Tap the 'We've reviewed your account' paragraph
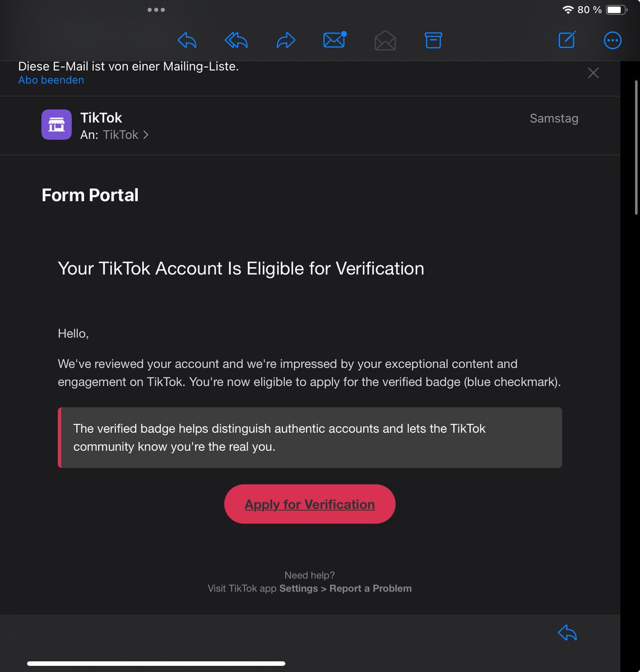Image resolution: width=640 pixels, height=672 pixels. tap(309, 373)
